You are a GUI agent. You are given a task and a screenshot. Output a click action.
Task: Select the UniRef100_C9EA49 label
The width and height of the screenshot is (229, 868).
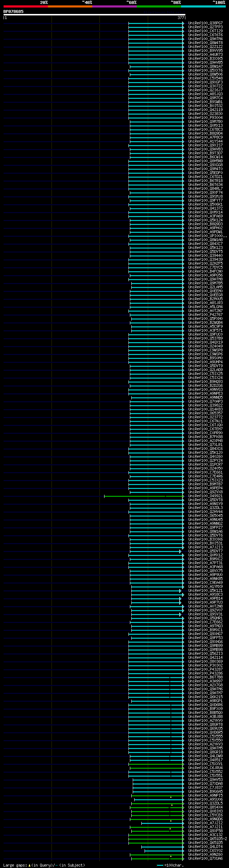tap(205, 583)
